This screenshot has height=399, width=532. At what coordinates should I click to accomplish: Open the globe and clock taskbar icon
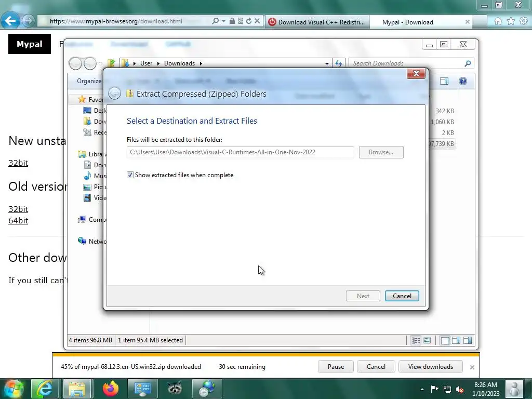coord(207,389)
